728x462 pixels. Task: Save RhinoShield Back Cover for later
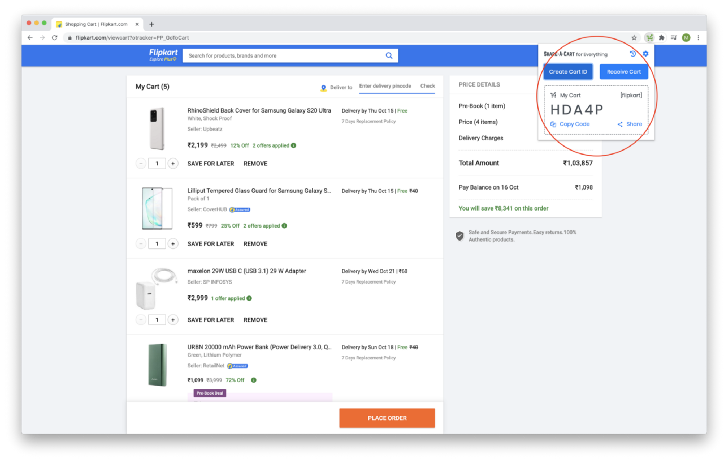[211, 163]
